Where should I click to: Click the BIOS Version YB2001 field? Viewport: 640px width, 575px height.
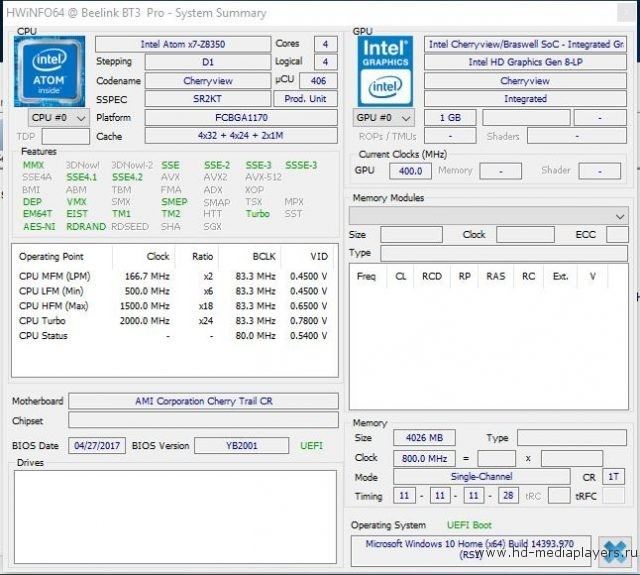242,446
